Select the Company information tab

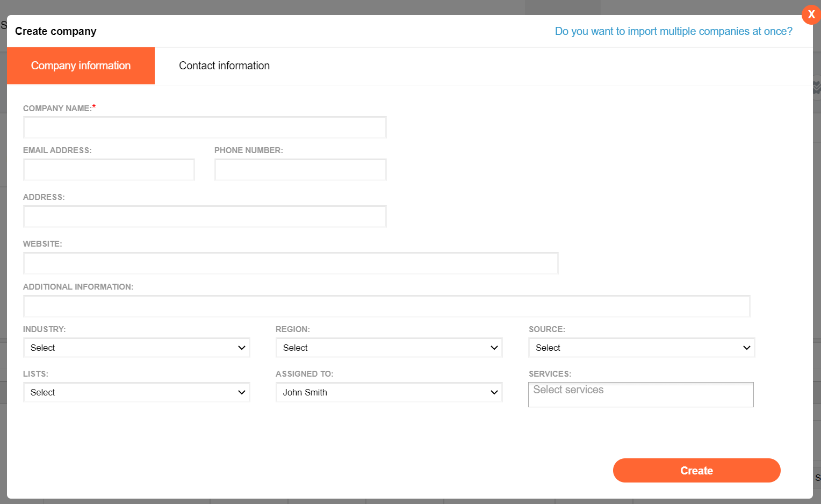point(81,66)
